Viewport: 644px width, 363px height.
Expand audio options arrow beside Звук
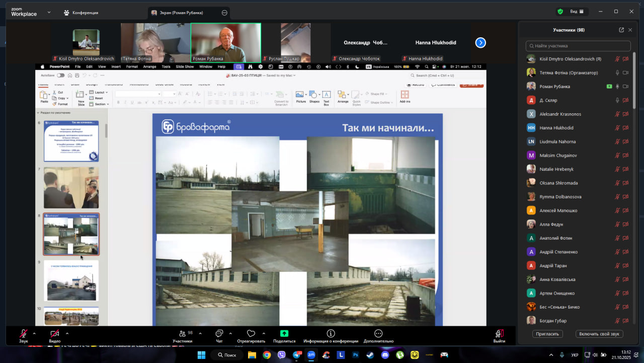[x=34, y=333]
